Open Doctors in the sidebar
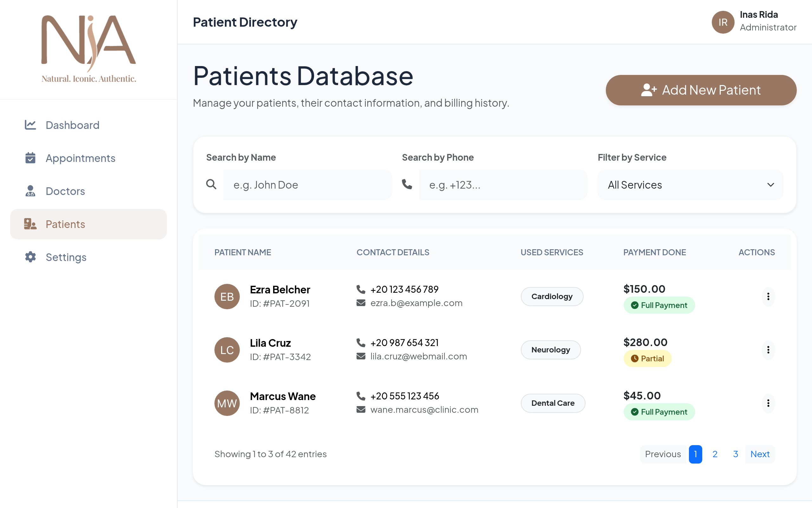Image resolution: width=812 pixels, height=508 pixels. pyautogui.click(x=88, y=191)
